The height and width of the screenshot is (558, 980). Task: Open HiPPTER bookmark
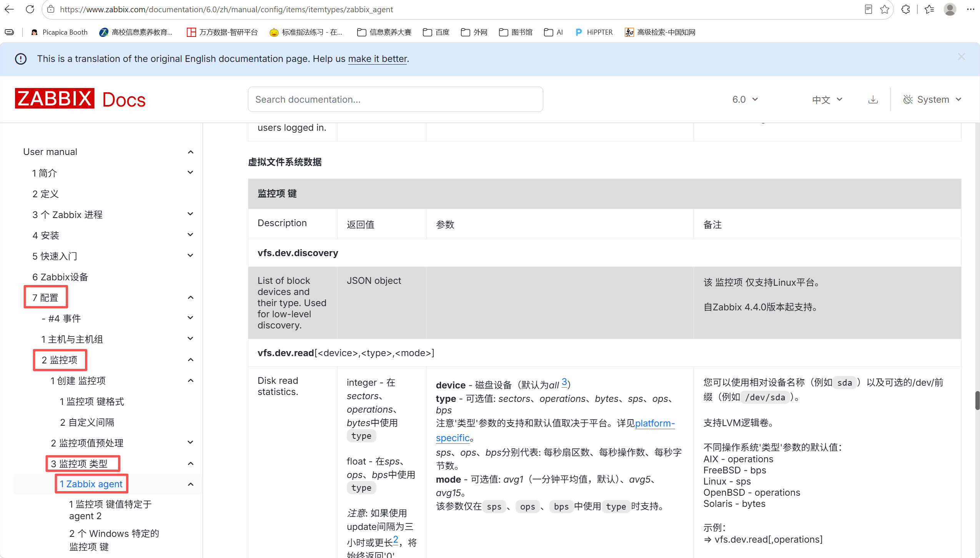[594, 32]
